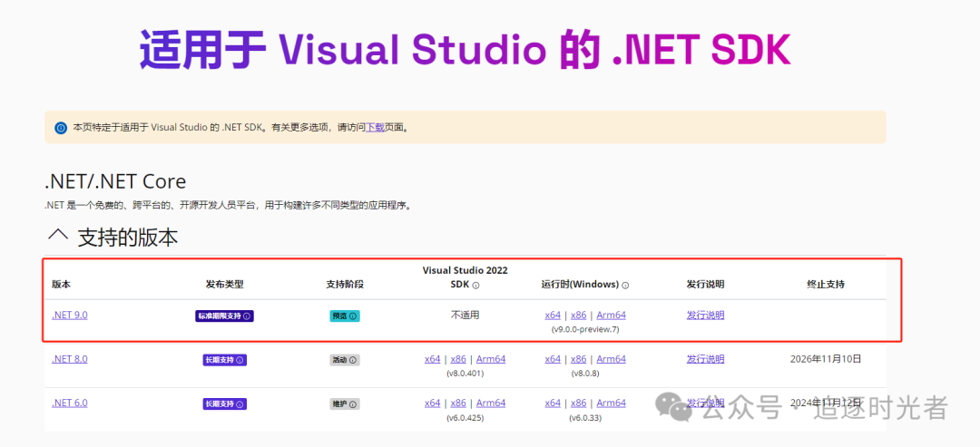Download .NET 9.0 runtime x86

579,316
